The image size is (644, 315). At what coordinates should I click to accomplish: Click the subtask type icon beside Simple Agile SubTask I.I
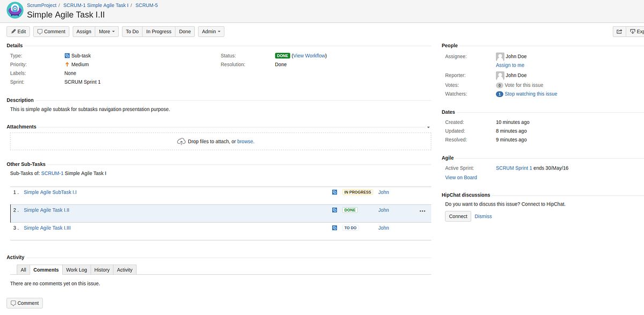334,192
